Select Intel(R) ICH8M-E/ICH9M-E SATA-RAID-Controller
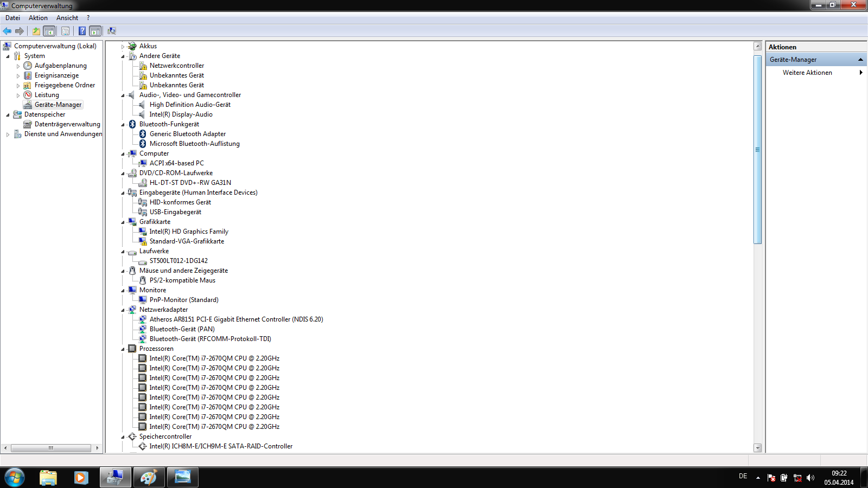The height and width of the screenshot is (488, 868). coord(221,446)
